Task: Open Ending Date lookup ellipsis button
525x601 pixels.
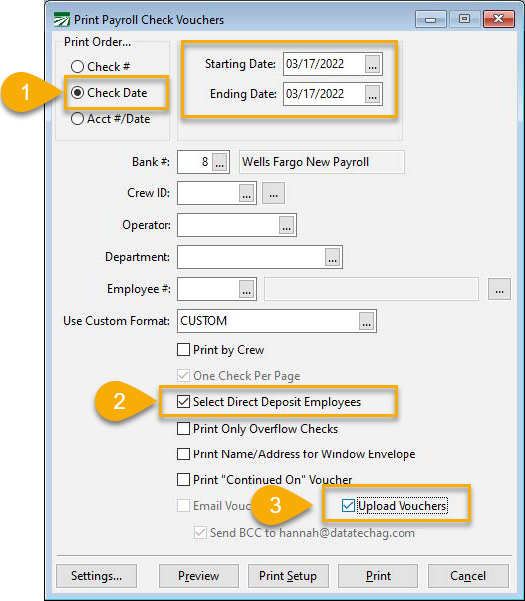Action: point(372,94)
